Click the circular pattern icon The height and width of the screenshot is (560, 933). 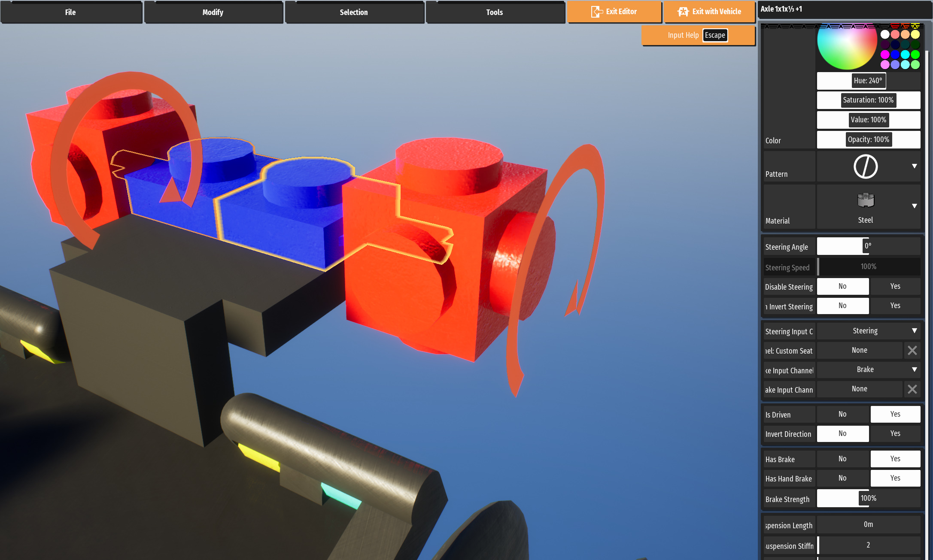pyautogui.click(x=865, y=166)
